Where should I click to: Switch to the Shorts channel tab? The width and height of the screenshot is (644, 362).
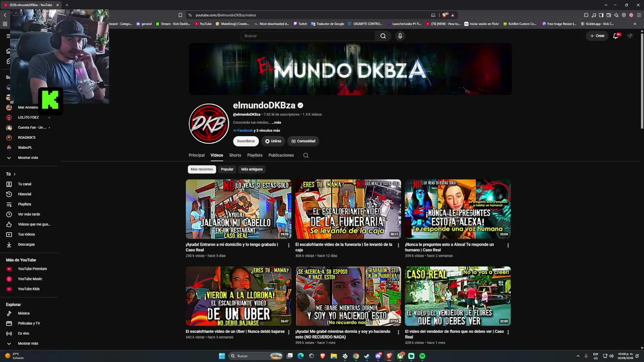coord(235,155)
